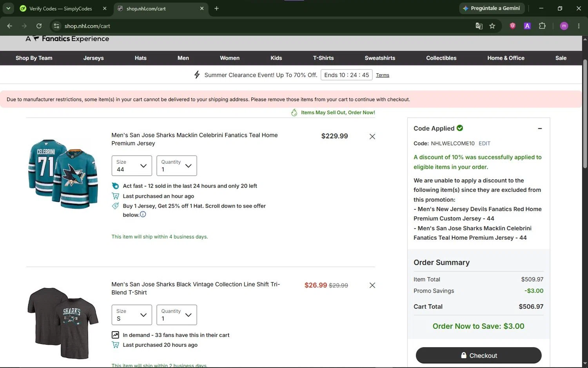Click the translate page icon
588x368 pixels.
tap(479, 26)
